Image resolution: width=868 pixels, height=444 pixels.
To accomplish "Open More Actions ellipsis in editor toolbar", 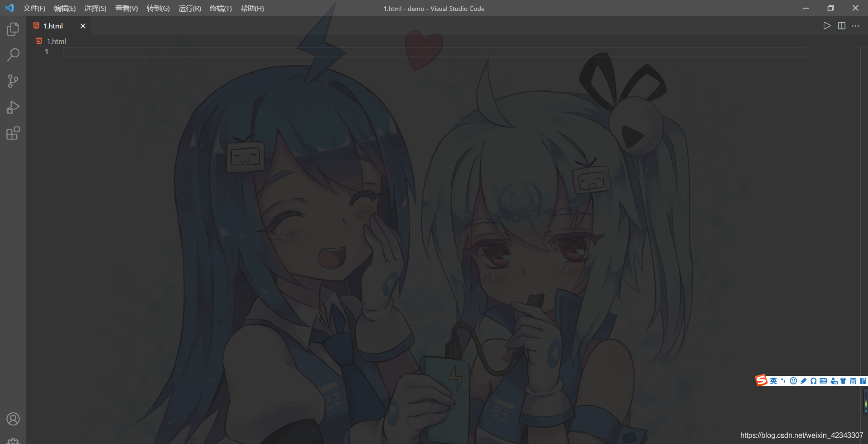I will [856, 26].
